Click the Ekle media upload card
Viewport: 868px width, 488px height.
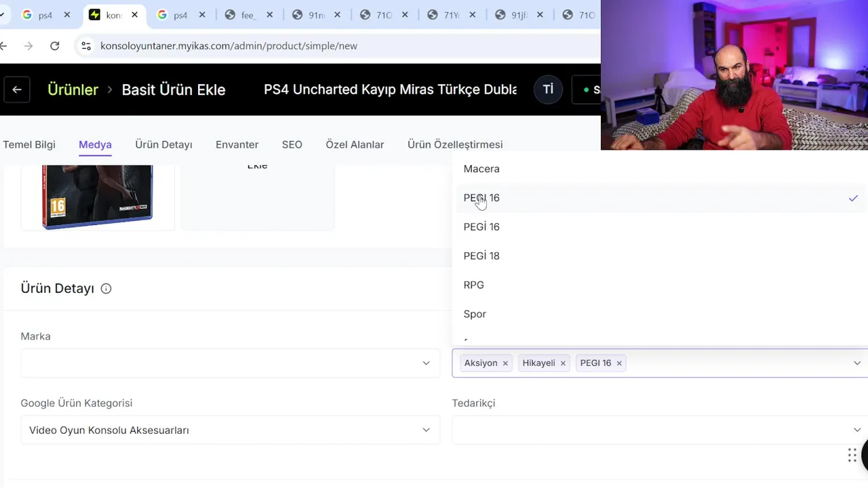pyautogui.click(x=258, y=197)
